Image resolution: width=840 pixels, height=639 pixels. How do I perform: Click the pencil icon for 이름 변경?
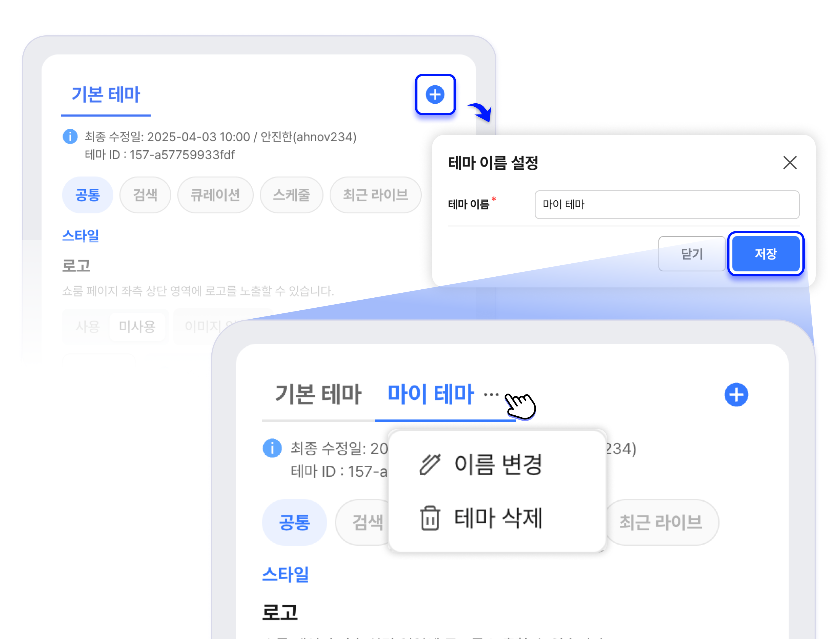pos(430,464)
